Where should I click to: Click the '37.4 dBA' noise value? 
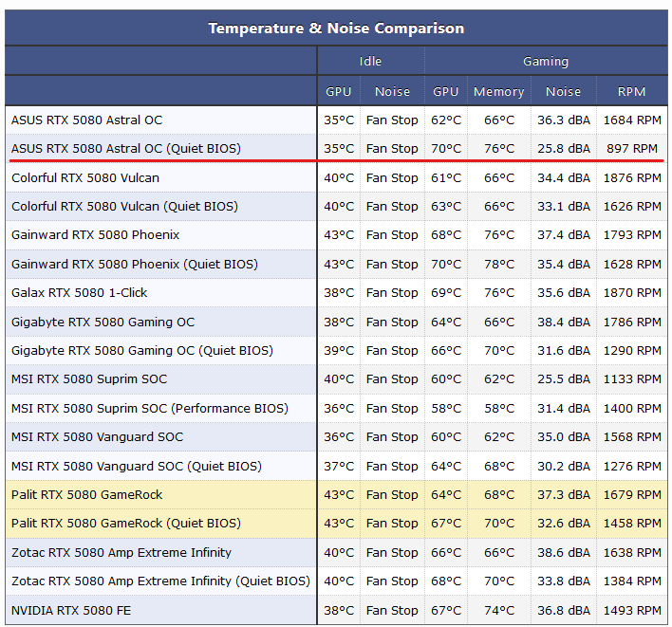pyautogui.click(x=564, y=234)
